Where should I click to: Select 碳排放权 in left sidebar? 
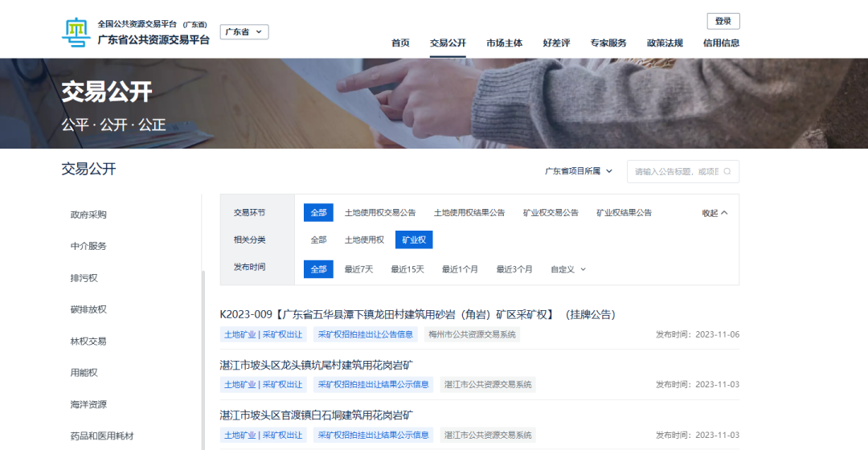[88, 309]
